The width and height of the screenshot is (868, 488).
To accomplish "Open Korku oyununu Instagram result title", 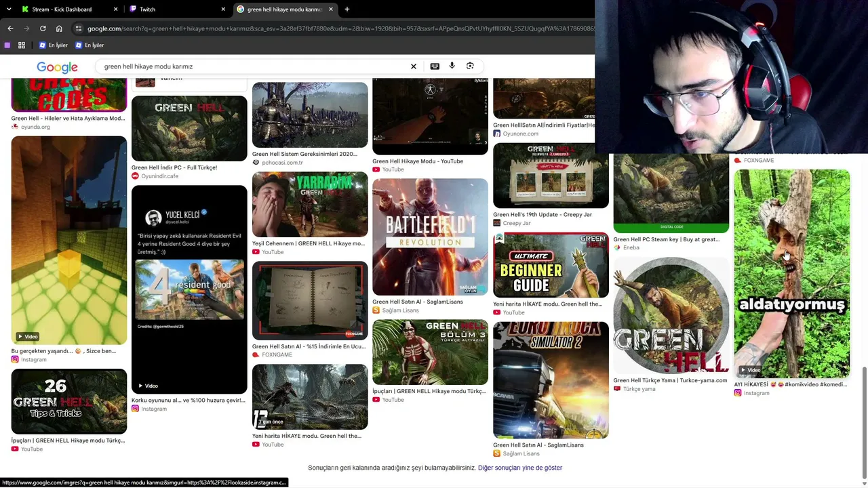I will [189, 401].
